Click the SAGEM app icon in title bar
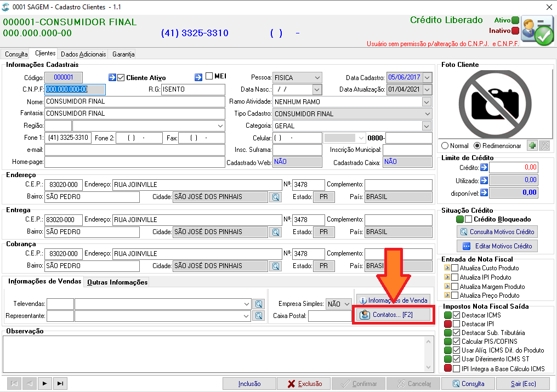The image size is (557, 392). [x=5, y=7]
